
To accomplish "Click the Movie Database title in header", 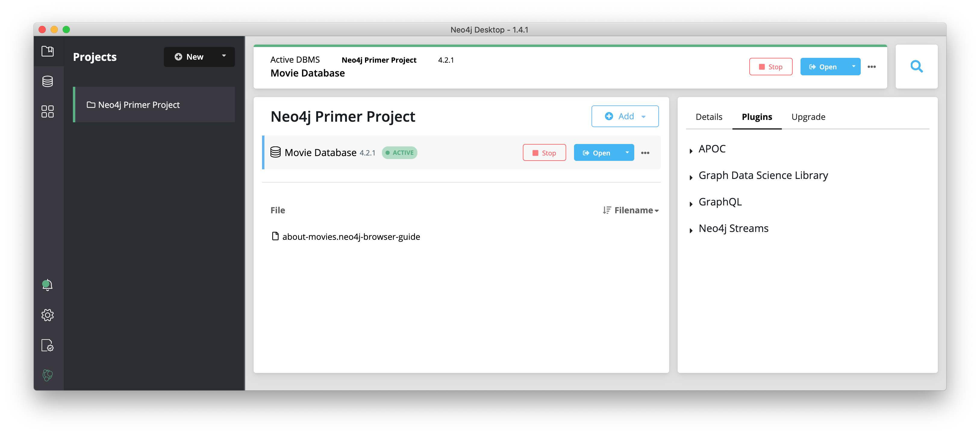I will (307, 73).
